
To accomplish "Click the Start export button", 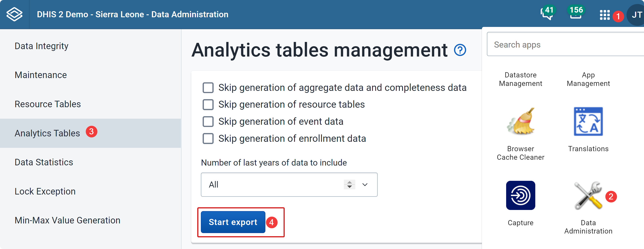I will tap(233, 222).
